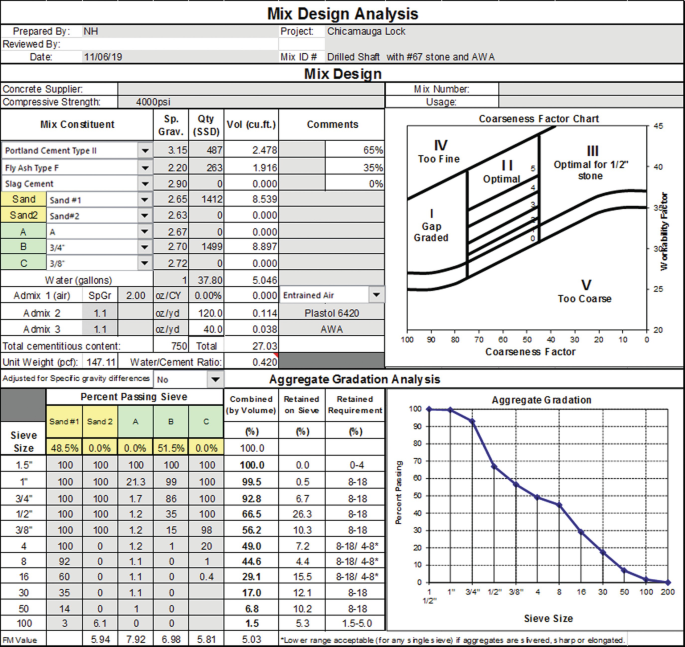
Task: Select the Admix 1 SpGr value '2.00'
Action: pyautogui.click(x=135, y=295)
